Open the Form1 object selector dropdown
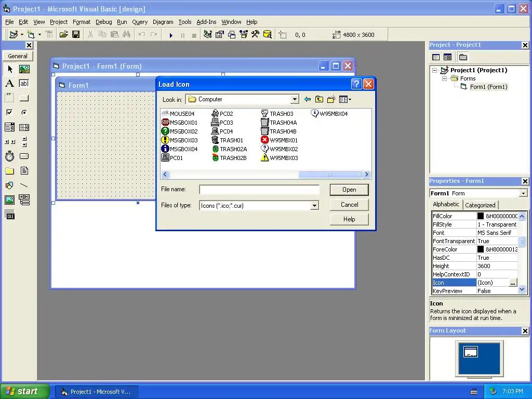The width and height of the screenshot is (532, 399). 523,193
